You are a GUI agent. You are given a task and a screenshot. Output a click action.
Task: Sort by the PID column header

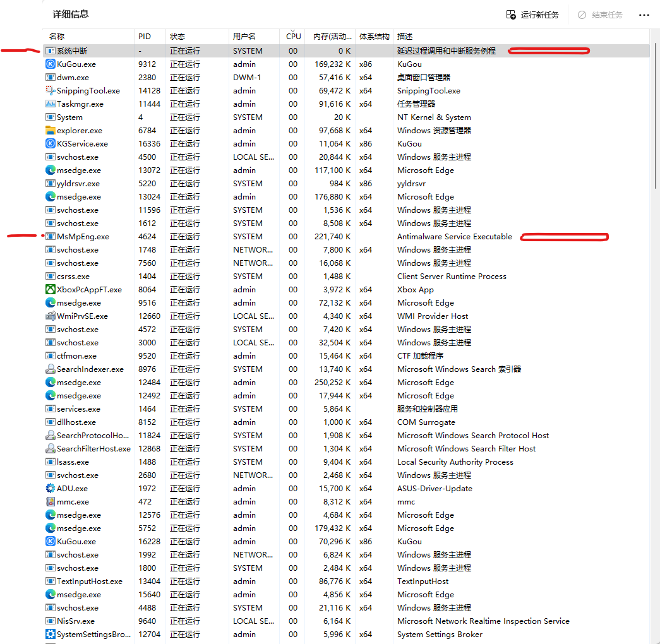(150, 36)
